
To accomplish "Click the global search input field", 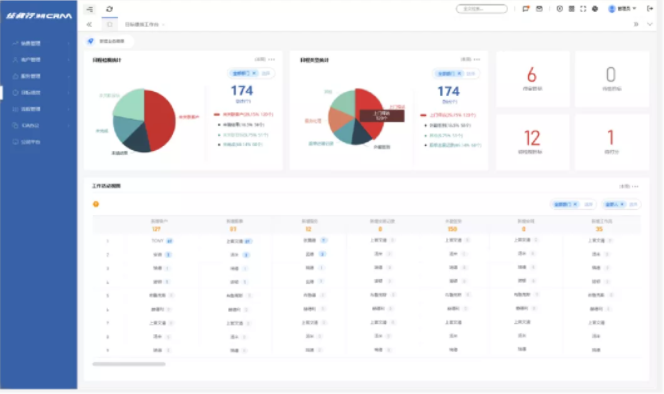I will coord(481,8).
